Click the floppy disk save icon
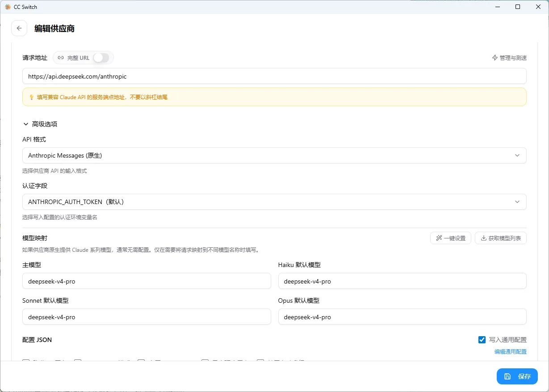549x392 pixels. tap(507, 376)
